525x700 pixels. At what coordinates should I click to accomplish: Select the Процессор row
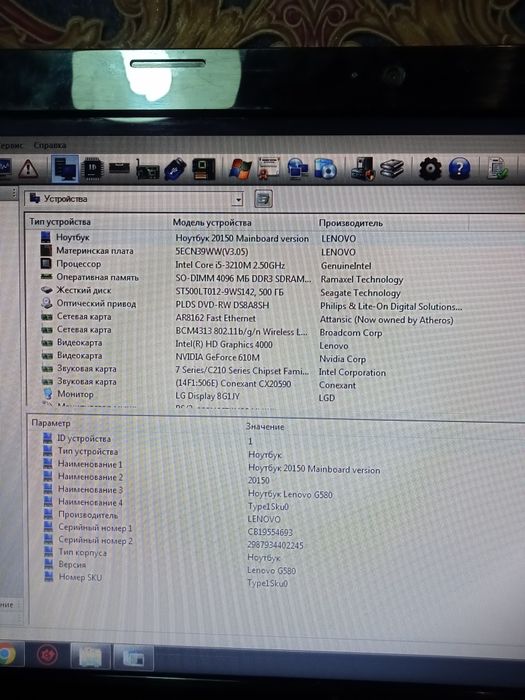254,264
